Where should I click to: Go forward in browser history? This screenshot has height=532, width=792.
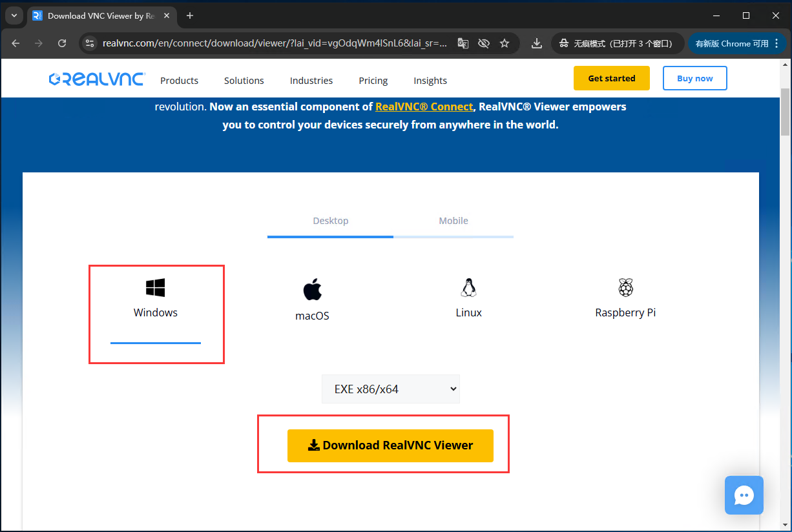[x=39, y=43]
